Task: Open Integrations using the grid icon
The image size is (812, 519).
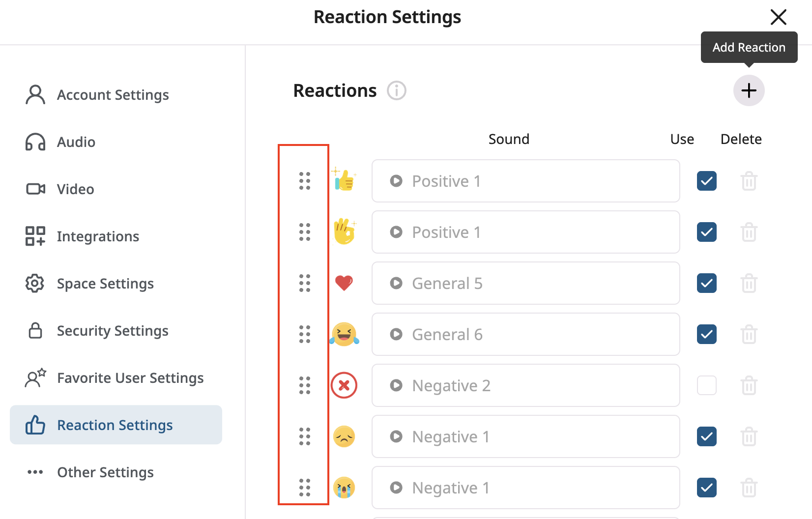Action: click(34, 236)
